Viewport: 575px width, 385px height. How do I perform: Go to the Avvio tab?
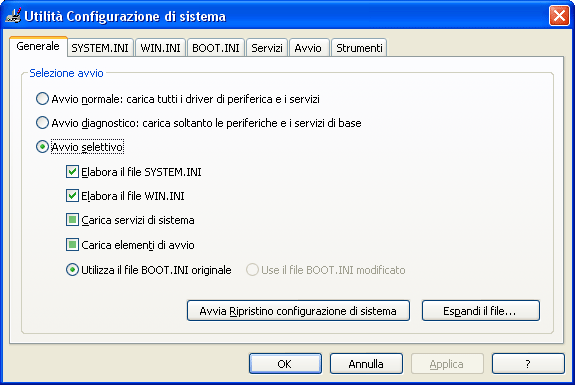308,48
